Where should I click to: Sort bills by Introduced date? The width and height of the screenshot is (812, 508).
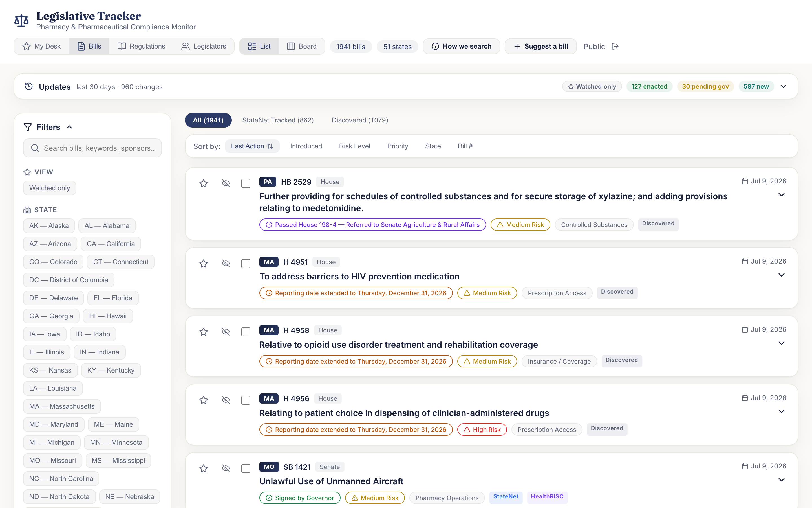[x=306, y=146]
